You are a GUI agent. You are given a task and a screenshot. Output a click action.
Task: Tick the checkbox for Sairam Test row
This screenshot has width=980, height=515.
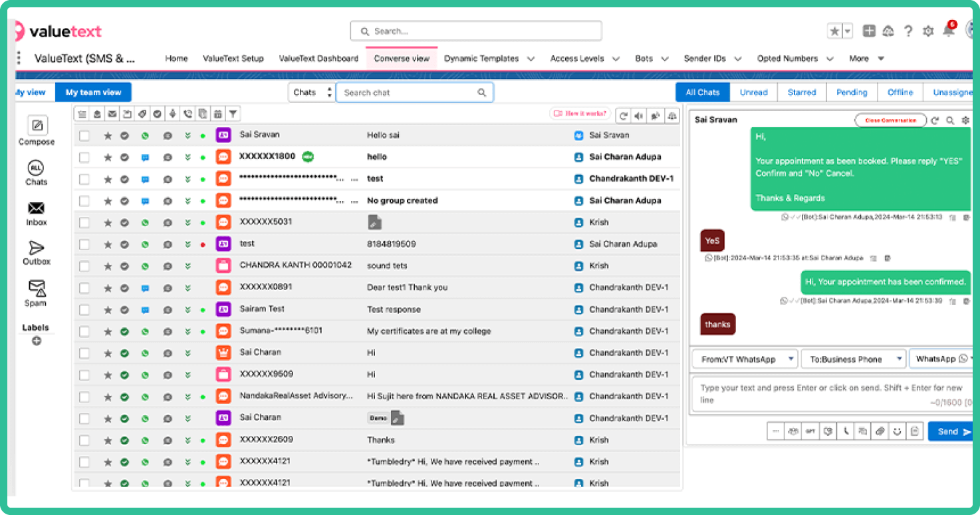click(x=84, y=310)
